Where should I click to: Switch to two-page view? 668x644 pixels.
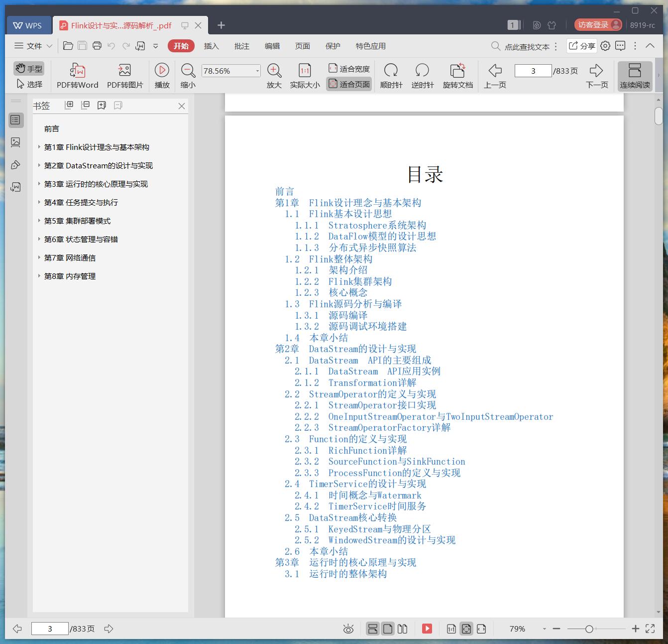(403, 629)
